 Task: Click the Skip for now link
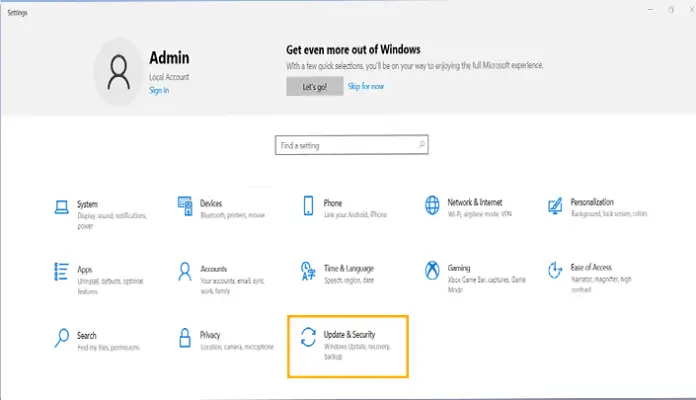tap(365, 86)
